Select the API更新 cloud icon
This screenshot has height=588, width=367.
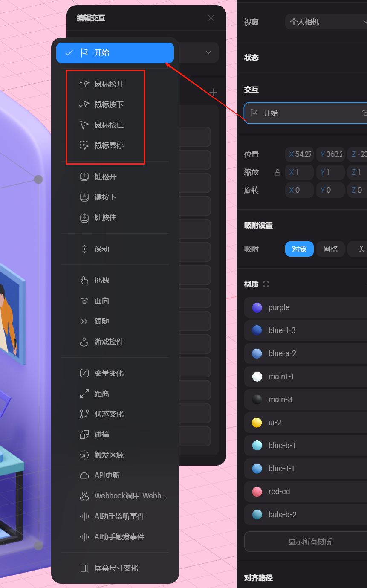click(84, 475)
